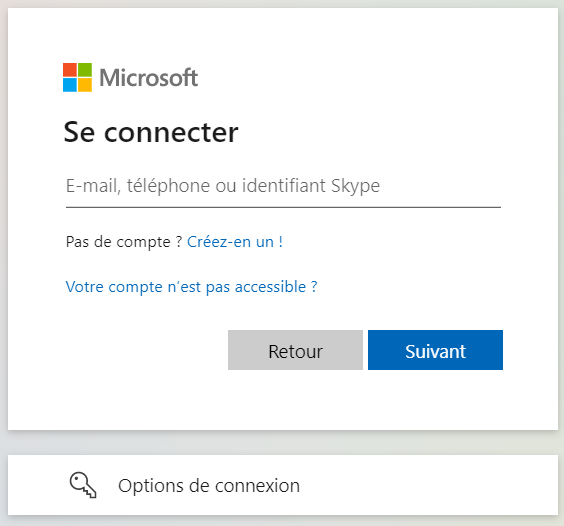Click the 'Pas de compte ?' text
Screen dimensions: 564x526
pos(124,242)
